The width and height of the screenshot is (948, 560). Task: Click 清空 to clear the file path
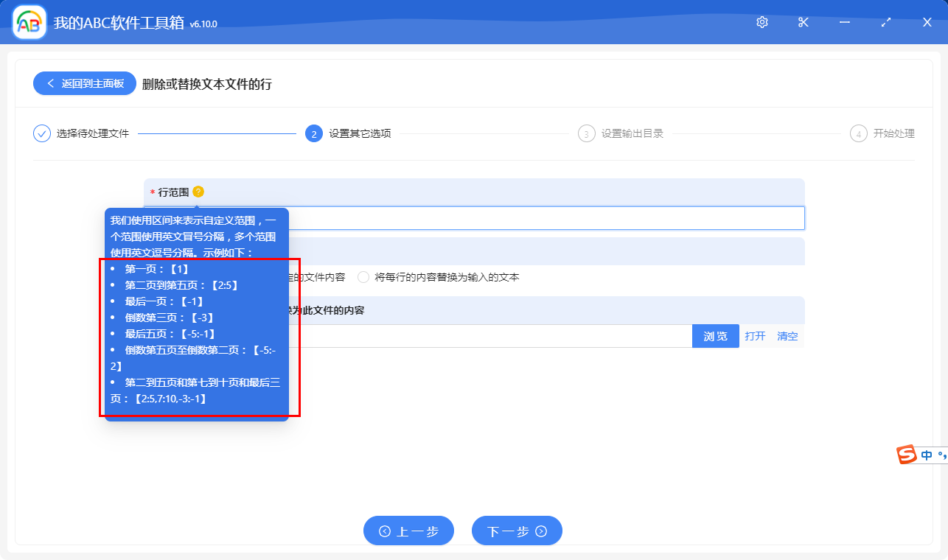787,336
